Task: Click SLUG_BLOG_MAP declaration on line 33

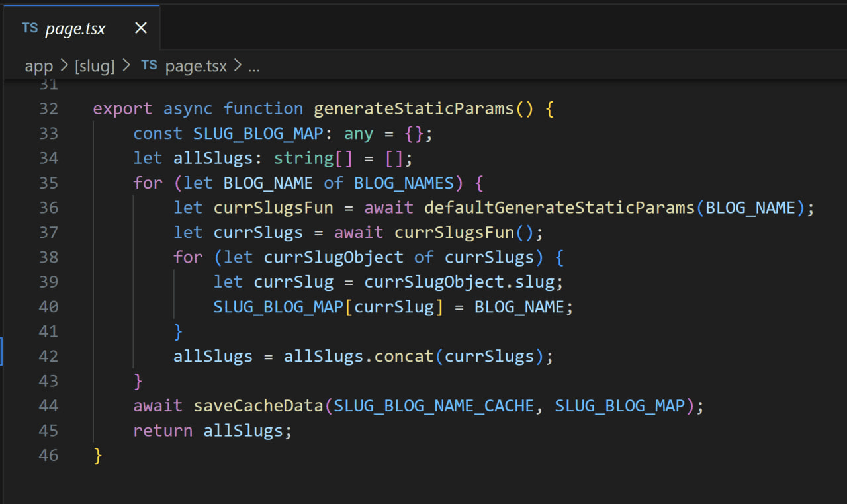Action: click(x=258, y=134)
